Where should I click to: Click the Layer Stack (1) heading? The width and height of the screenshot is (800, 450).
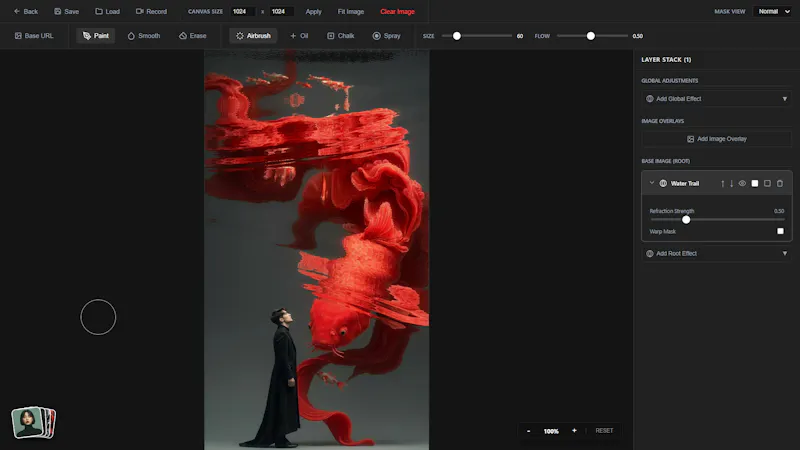tap(666, 60)
